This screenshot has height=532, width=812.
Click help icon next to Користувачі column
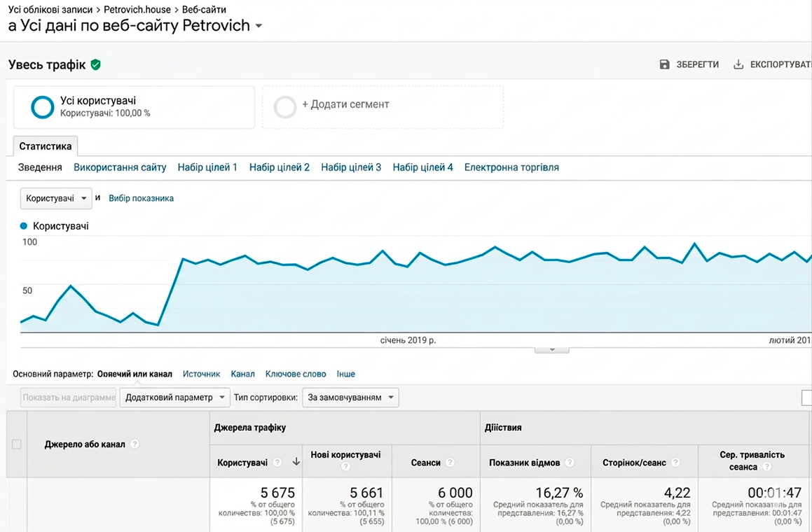coord(277,462)
